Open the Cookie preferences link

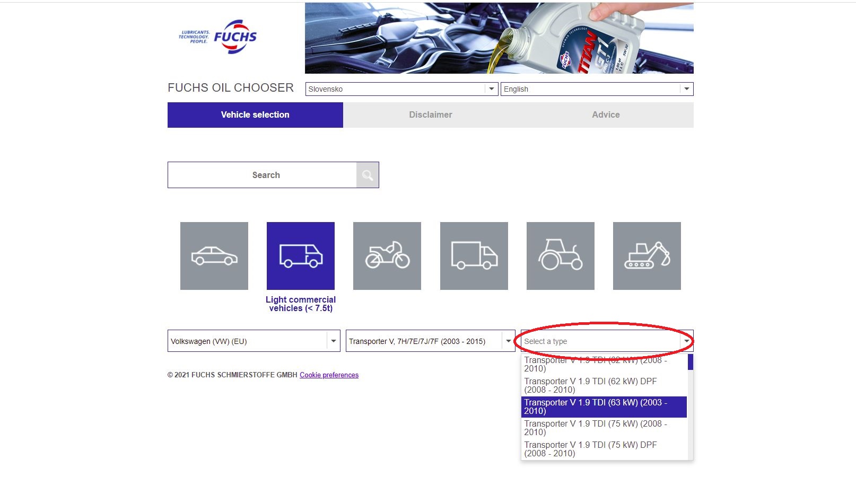[x=329, y=375]
